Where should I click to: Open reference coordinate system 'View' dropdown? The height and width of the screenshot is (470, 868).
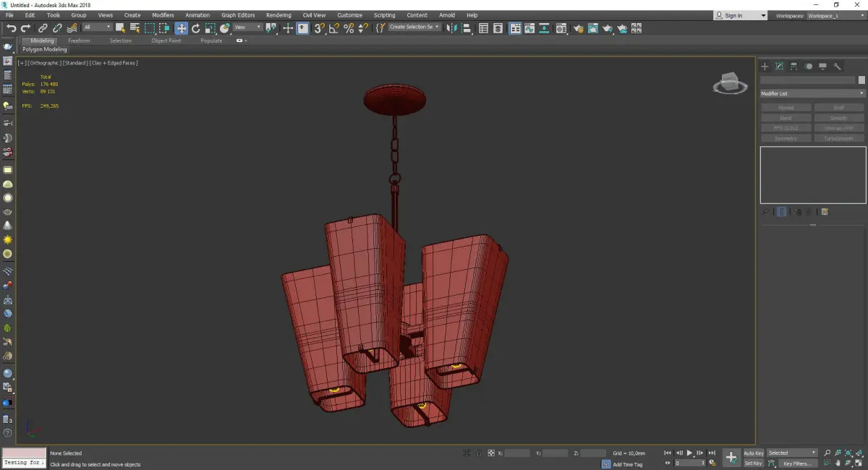[x=247, y=27]
